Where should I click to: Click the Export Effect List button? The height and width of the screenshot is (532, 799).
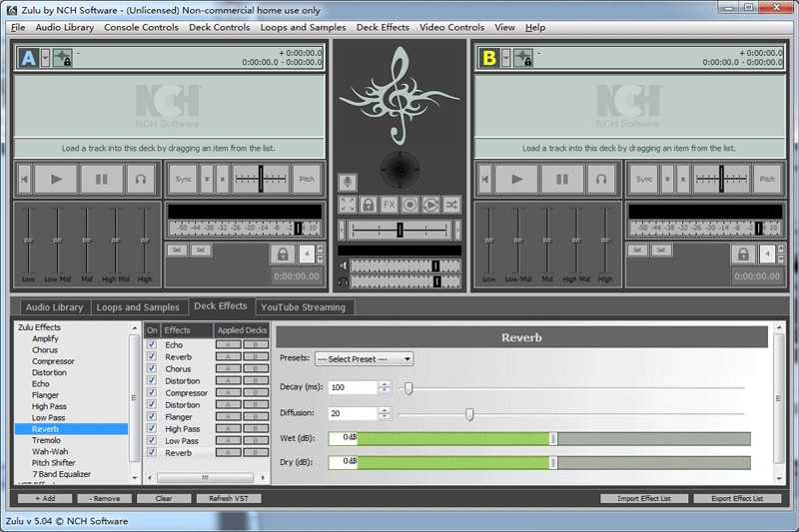point(737,498)
